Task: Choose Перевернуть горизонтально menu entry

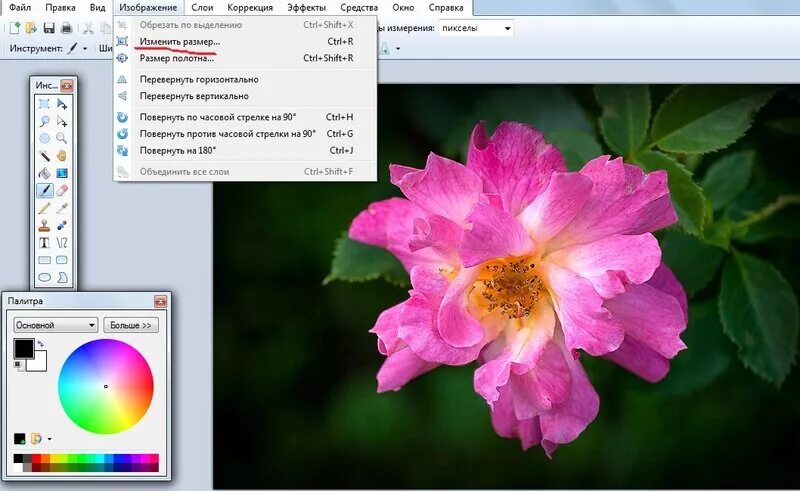Action: pos(245,79)
